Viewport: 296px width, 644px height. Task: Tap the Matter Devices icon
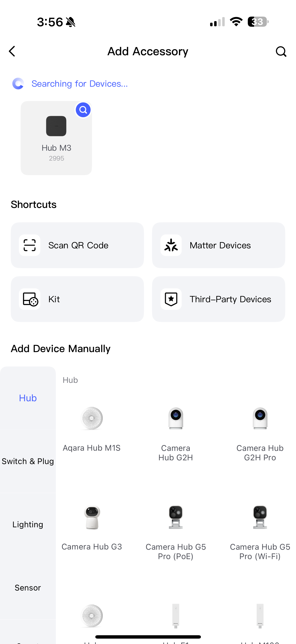pyautogui.click(x=171, y=245)
